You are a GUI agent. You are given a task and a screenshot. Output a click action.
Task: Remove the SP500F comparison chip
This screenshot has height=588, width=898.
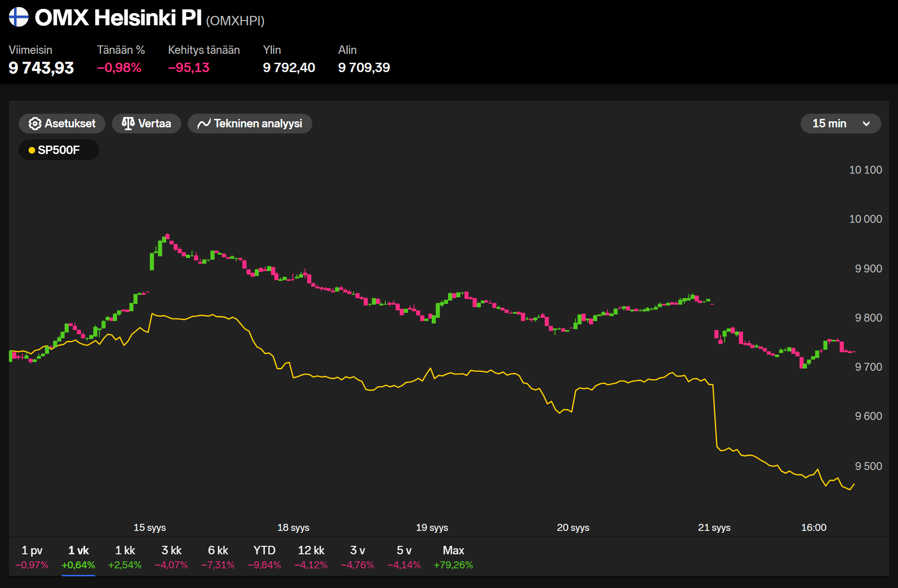tap(59, 150)
